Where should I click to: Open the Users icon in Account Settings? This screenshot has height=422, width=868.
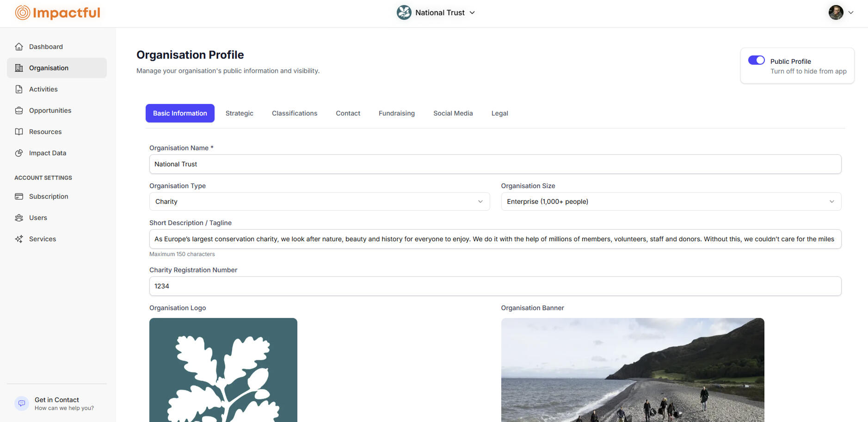[19, 217]
